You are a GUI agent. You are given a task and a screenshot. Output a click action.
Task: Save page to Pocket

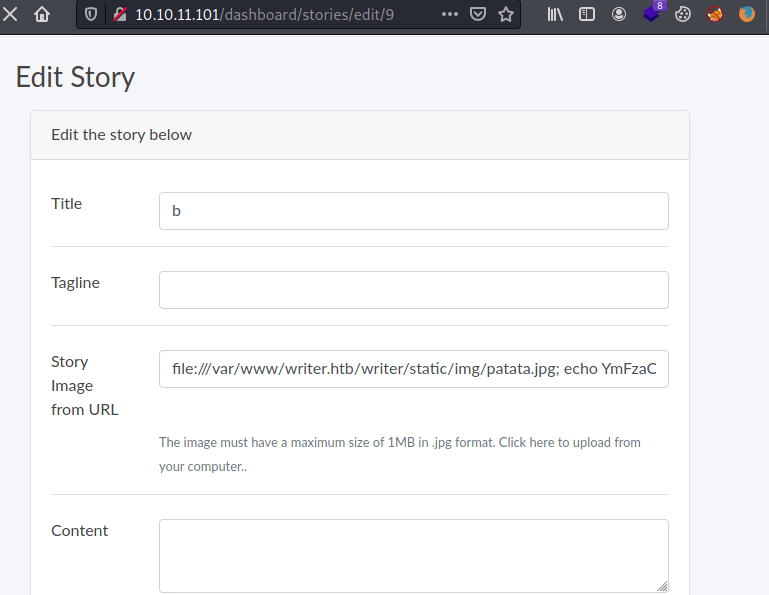point(478,14)
